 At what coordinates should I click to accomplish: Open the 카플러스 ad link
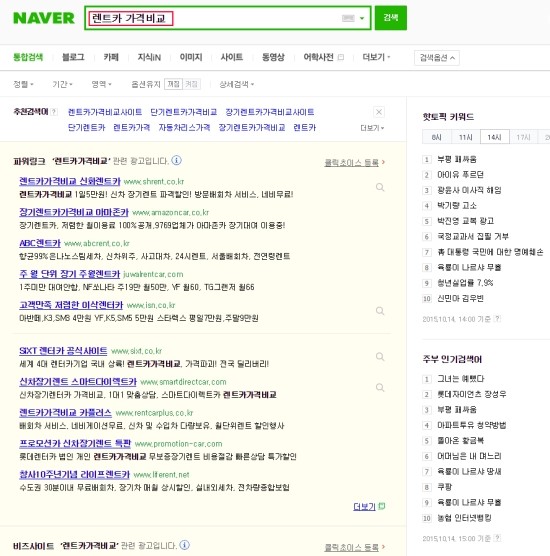tap(66, 413)
